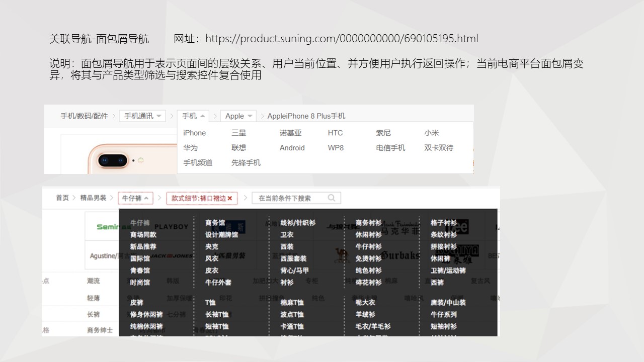Collapse the 手机 breadcrumb dropdown

[x=193, y=116]
